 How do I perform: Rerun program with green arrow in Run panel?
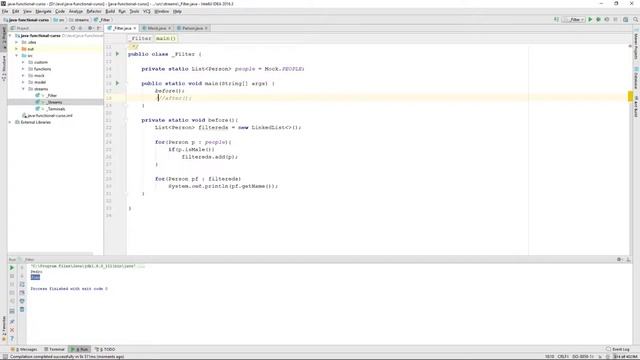pyautogui.click(x=12, y=268)
